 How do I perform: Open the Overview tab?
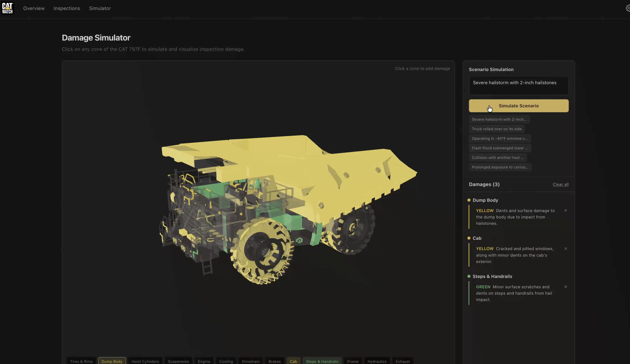(34, 8)
